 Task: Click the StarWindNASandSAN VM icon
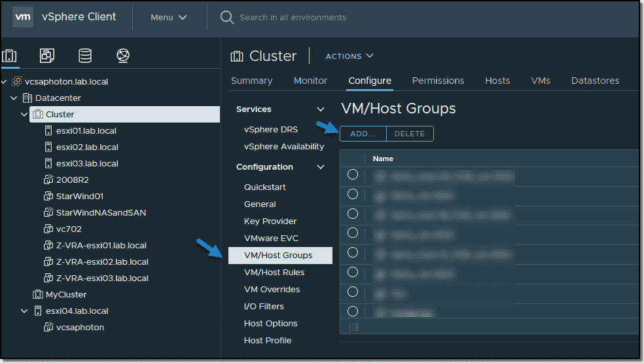tap(48, 212)
